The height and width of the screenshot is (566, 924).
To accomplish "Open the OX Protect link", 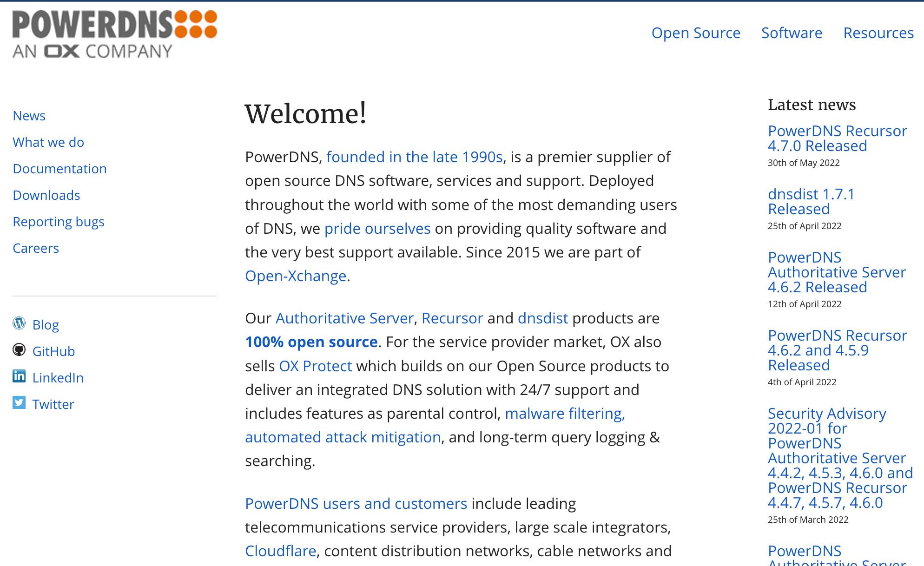I will click(x=315, y=366).
